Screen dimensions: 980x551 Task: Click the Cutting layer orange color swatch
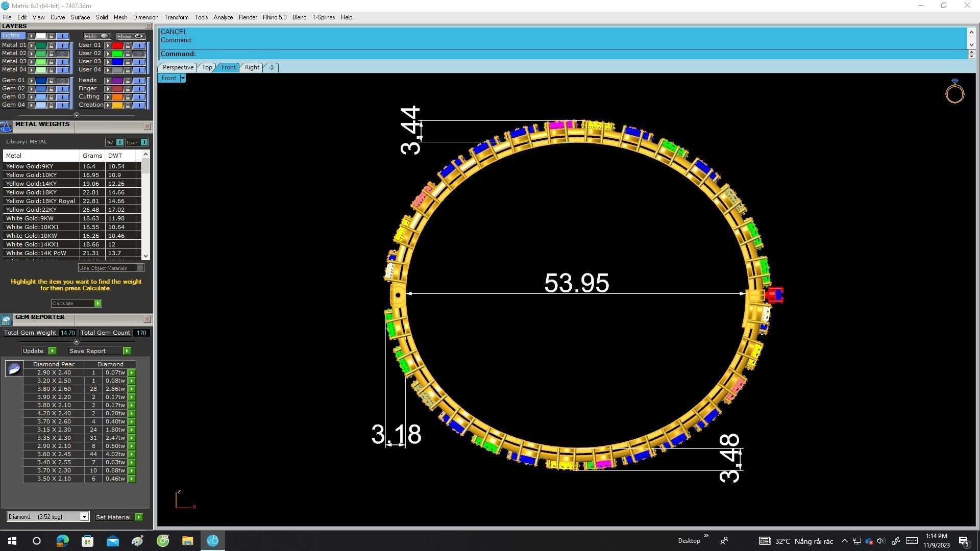point(117,97)
